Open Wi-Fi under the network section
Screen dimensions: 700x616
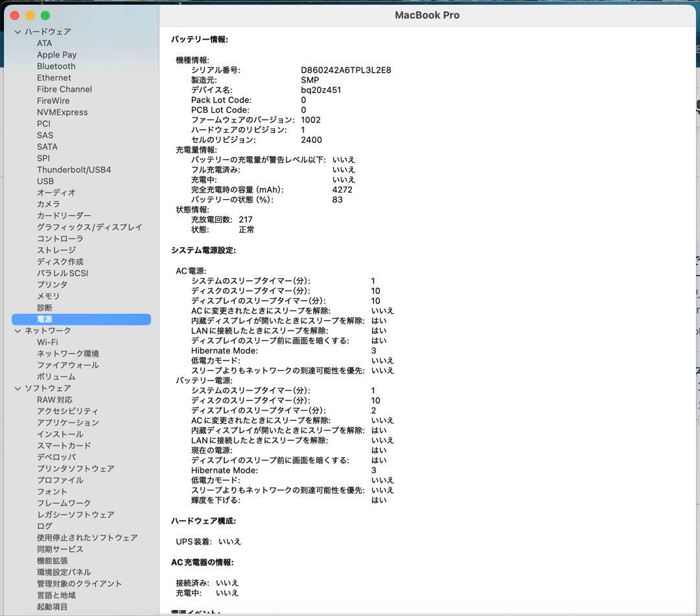pos(47,342)
